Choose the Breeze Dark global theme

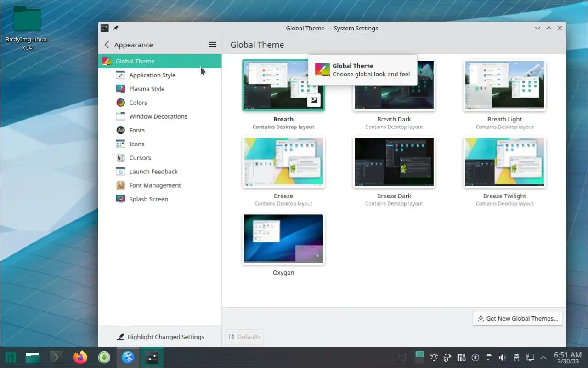click(x=394, y=171)
